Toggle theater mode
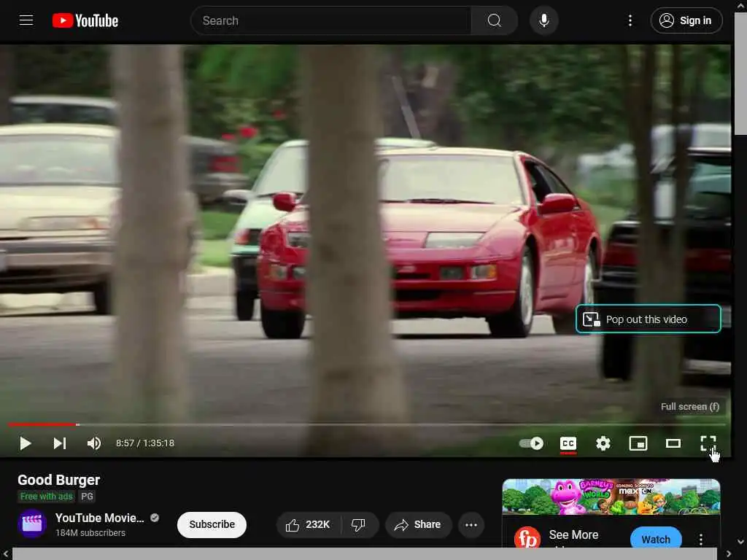 click(673, 443)
